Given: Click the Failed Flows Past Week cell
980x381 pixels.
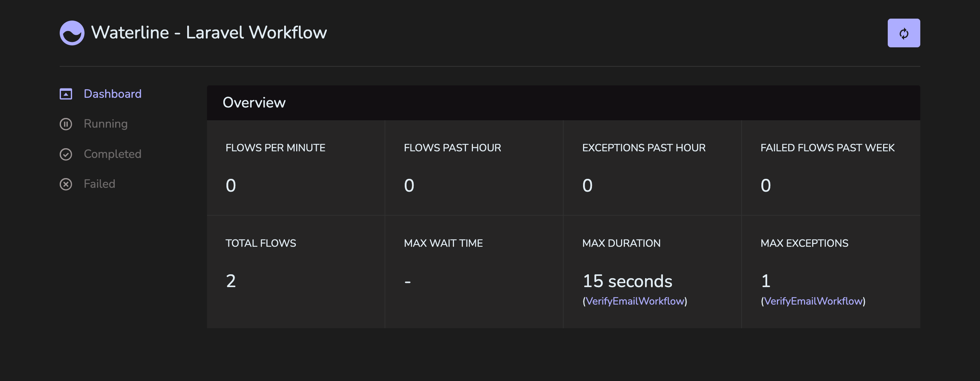Looking at the screenshot, I should click(x=830, y=167).
